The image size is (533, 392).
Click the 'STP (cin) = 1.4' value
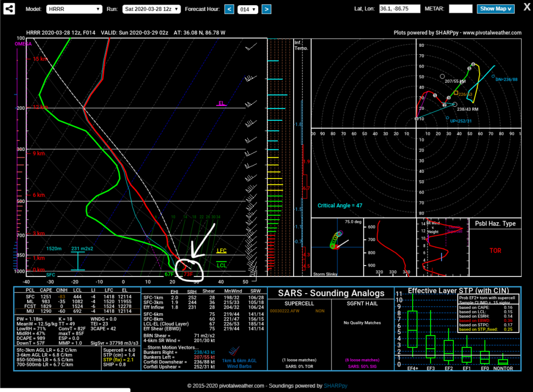[x=119, y=355]
